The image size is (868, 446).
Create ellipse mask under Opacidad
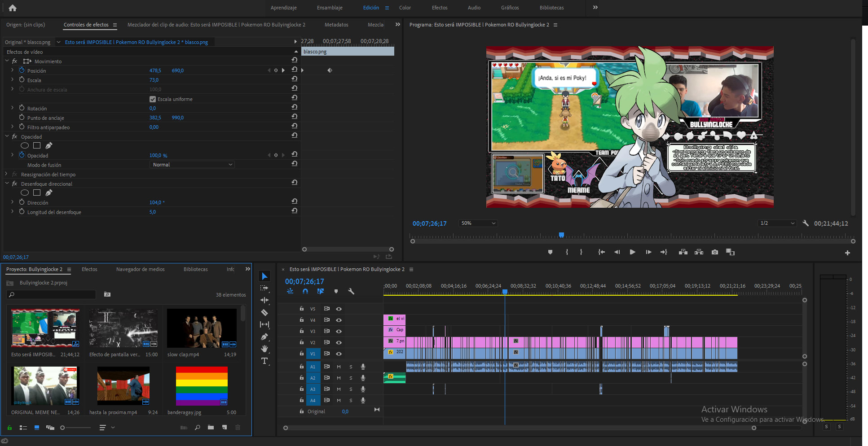pos(25,145)
